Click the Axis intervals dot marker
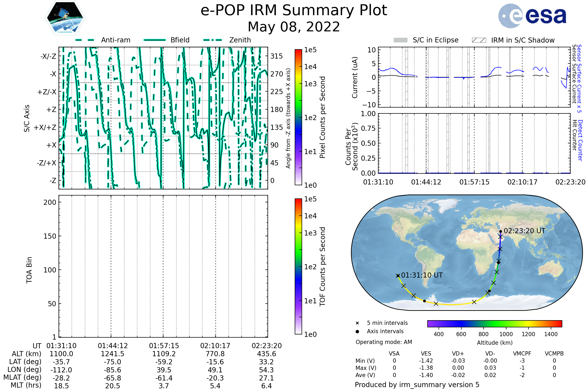Image resolution: width=588 pixels, height=392 pixels. coord(357,331)
